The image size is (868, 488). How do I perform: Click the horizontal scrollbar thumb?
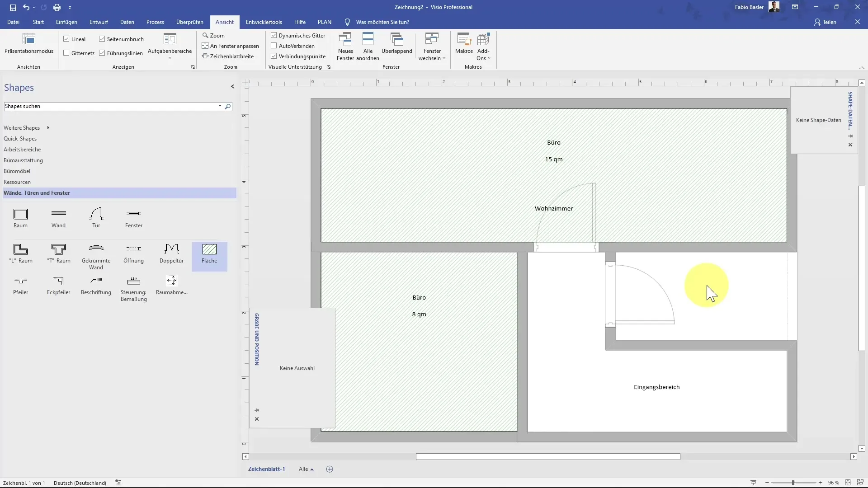coord(548,457)
